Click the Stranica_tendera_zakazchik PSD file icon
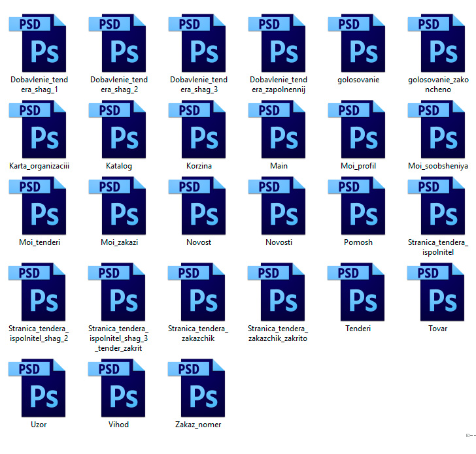Viewport: 476px width, 454px height. coord(197,292)
